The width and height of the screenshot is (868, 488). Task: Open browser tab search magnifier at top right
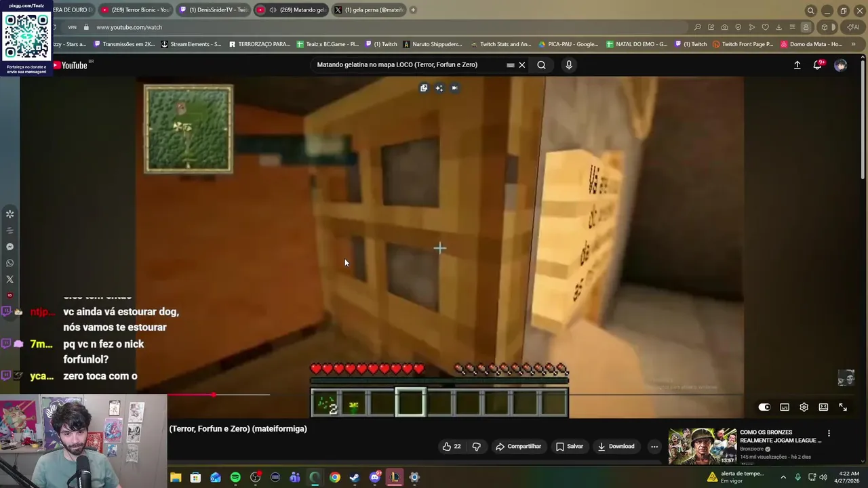pyautogui.click(x=810, y=11)
